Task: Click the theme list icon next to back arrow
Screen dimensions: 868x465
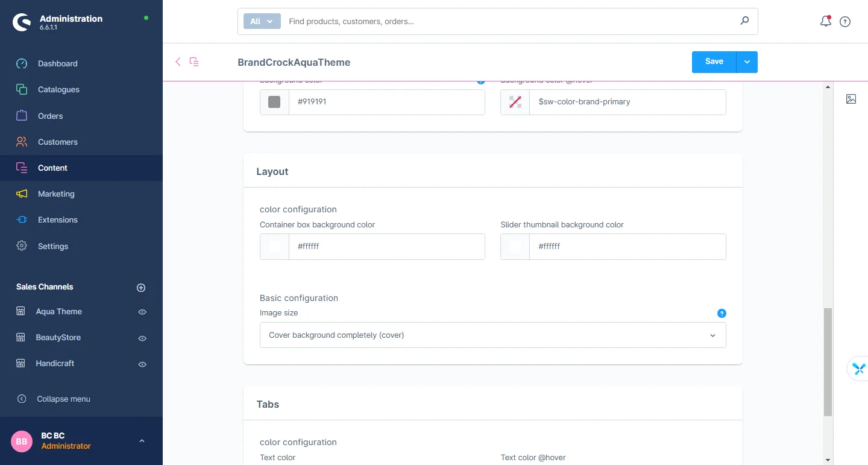Action: [194, 62]
